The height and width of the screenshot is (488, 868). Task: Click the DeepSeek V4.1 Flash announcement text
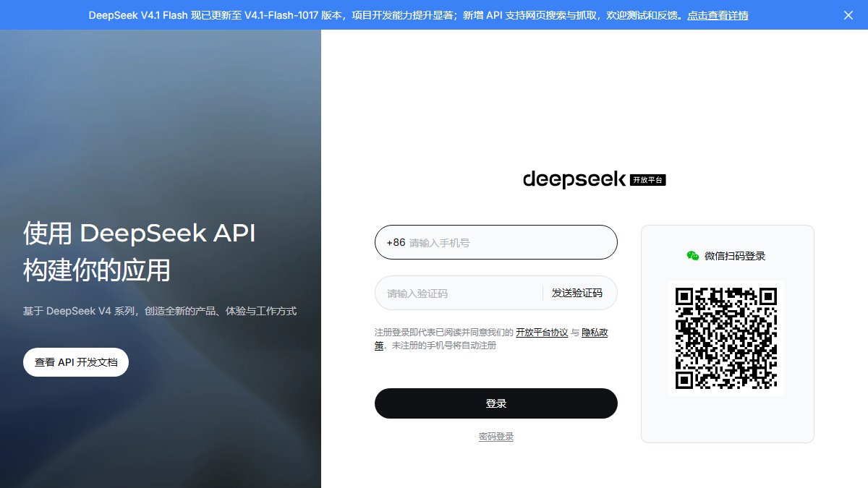click(x=386, y=15)
